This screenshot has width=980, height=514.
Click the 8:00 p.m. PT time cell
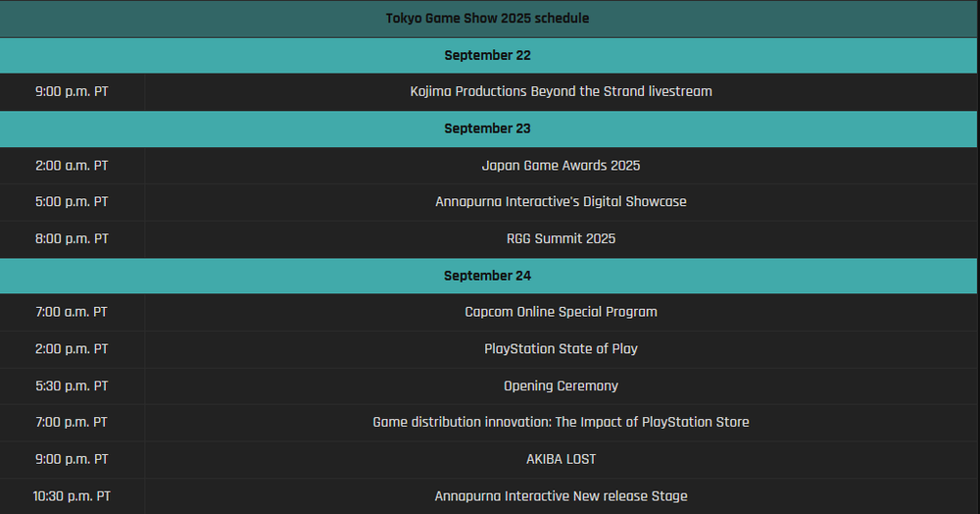[x=72, y=238]
